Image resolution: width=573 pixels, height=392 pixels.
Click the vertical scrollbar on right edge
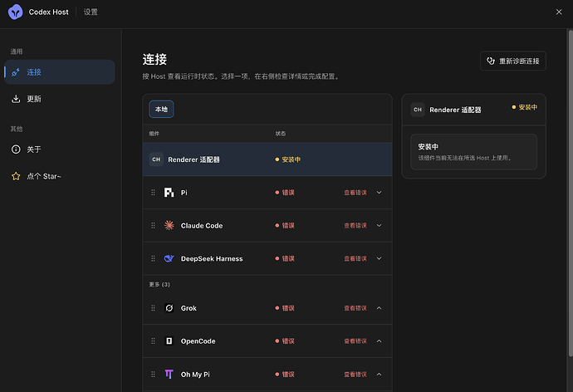(571, 194)
